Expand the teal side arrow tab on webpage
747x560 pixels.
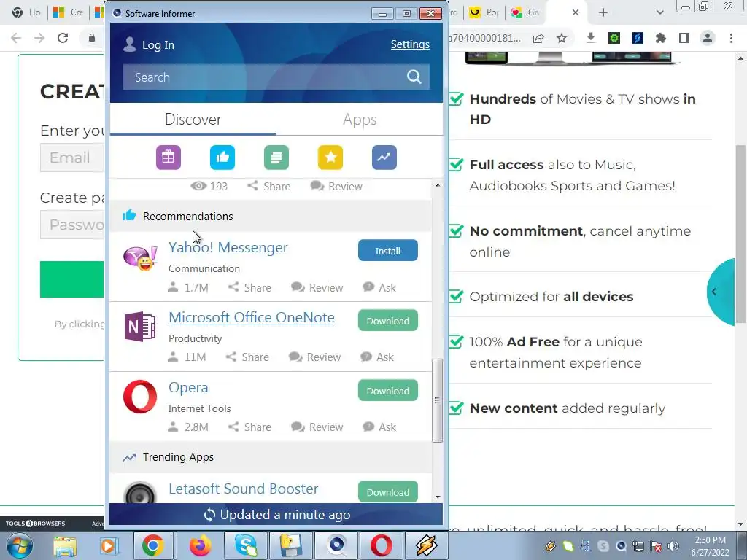(x=721, y=292)
